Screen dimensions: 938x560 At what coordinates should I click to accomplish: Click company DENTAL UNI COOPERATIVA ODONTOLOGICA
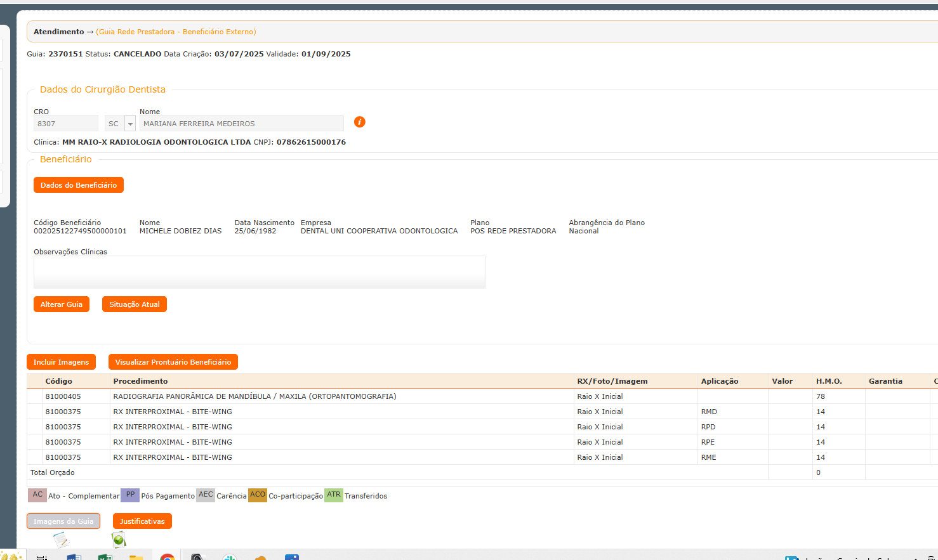tap(380, 231)
